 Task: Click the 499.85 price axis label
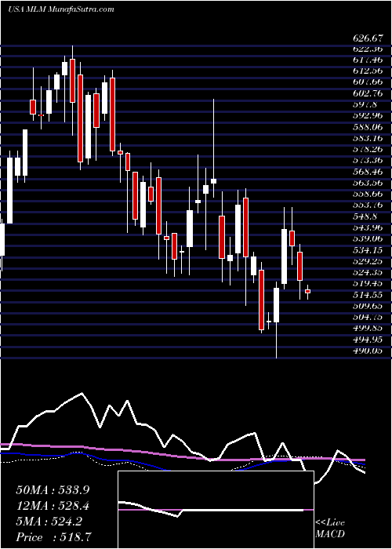368,329
